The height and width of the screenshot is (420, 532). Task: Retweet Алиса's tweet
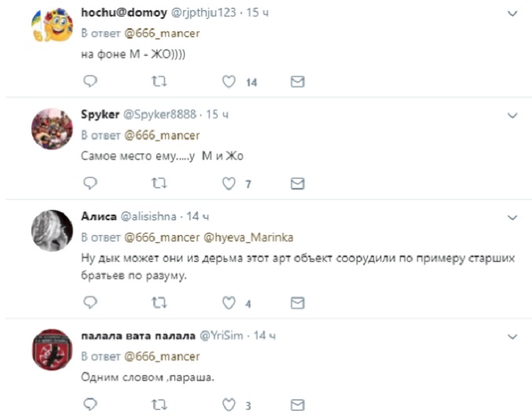159,303
